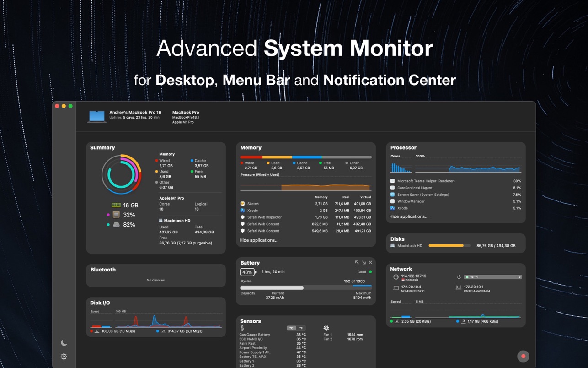This screenshot has width=588, height=368.
Task: Close the Battery widget
Action: [370, 263]
